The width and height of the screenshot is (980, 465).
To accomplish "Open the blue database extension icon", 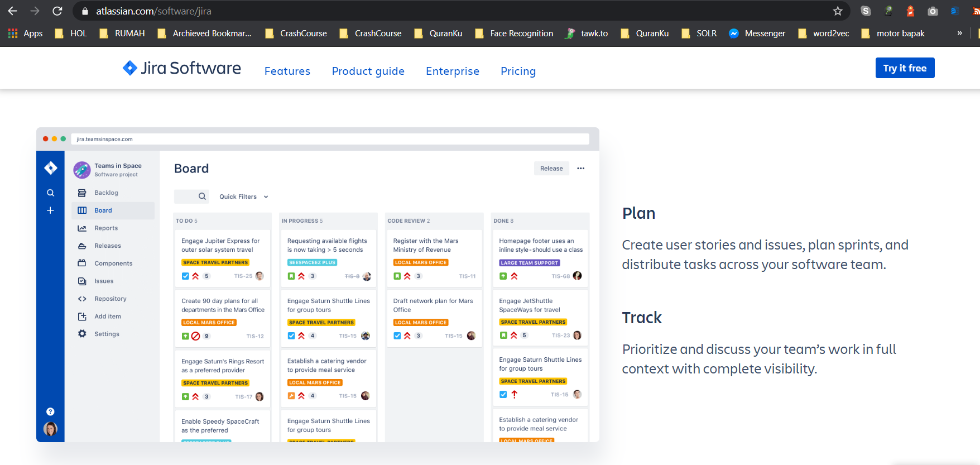I will point(954,11).
